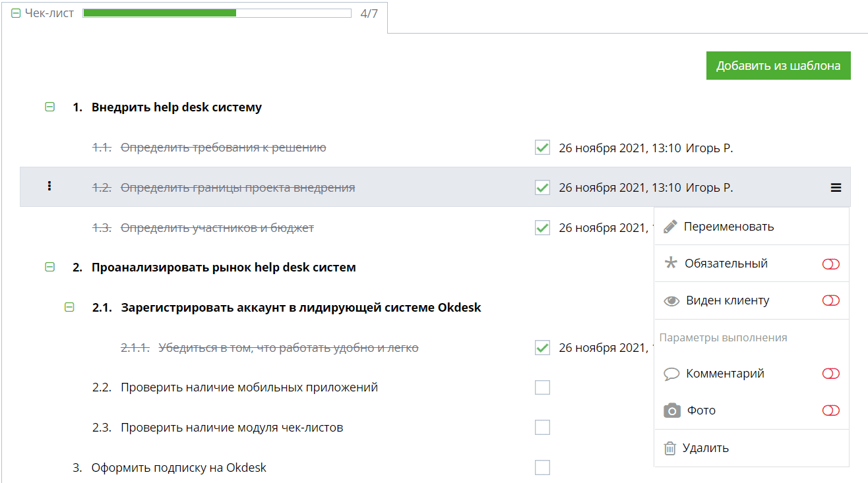
Task: Click the trash icon next to Удалить
Action: 670,449
